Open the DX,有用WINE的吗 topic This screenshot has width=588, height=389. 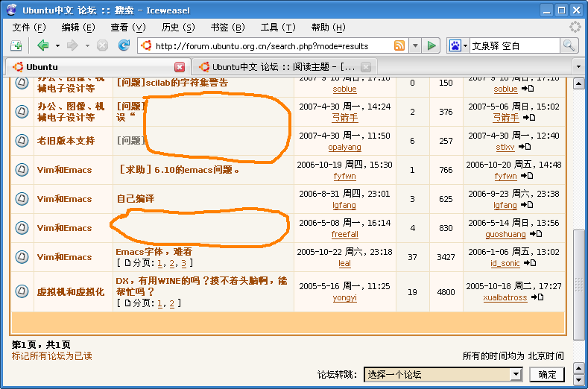tap(201, 286)
